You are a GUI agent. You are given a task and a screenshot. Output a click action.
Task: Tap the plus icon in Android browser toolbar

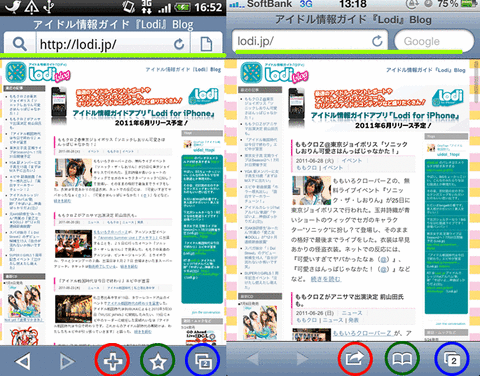coord(112,361)
